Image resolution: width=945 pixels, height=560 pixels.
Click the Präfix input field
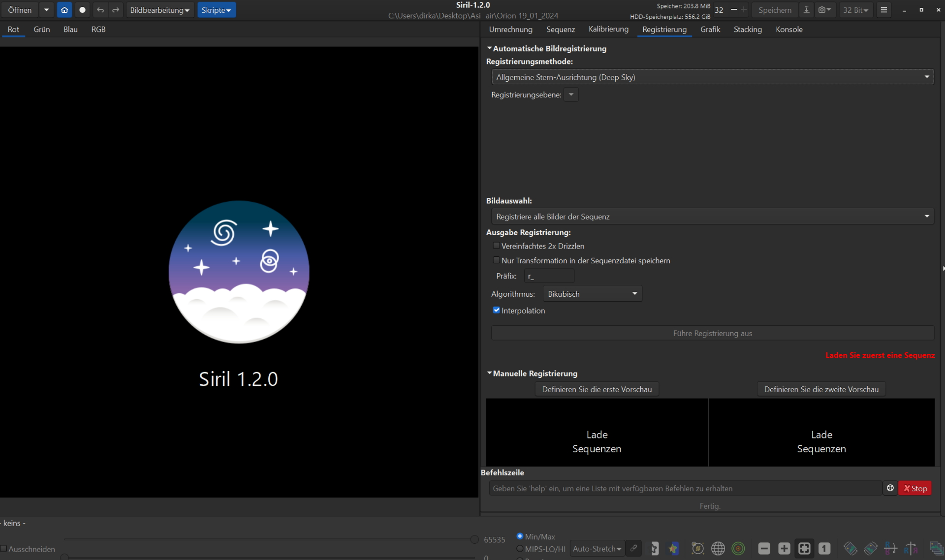(549, 276)
